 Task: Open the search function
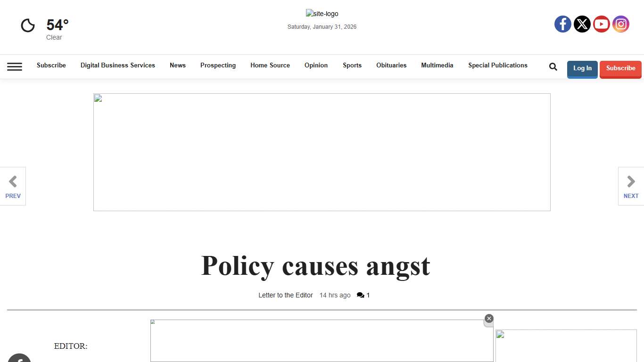(x=553, y=66)
